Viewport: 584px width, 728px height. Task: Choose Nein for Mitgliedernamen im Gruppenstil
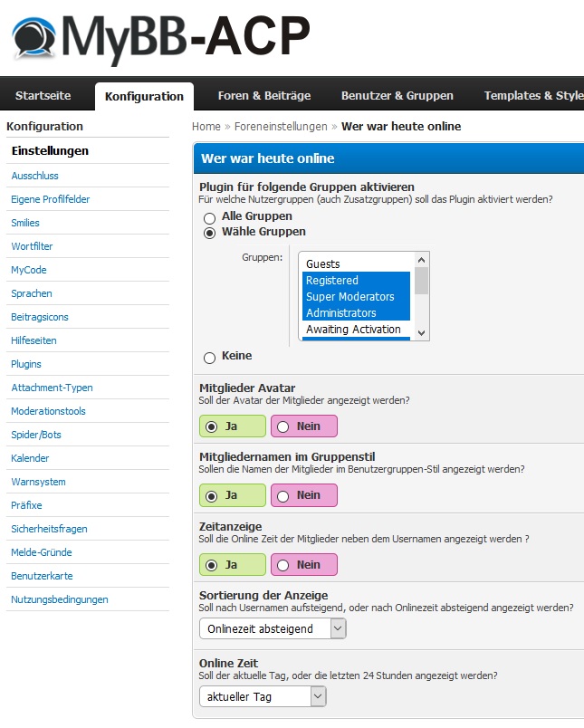point(283,496)
